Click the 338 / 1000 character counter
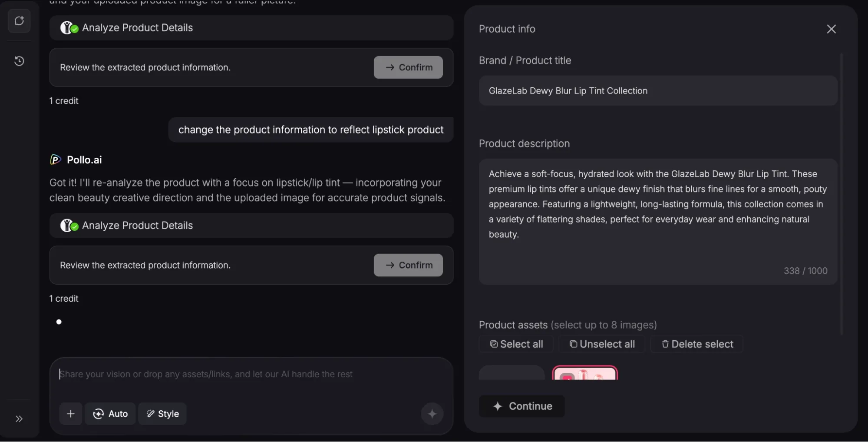This screenshot has width=868, height=442. pos(805,271)
